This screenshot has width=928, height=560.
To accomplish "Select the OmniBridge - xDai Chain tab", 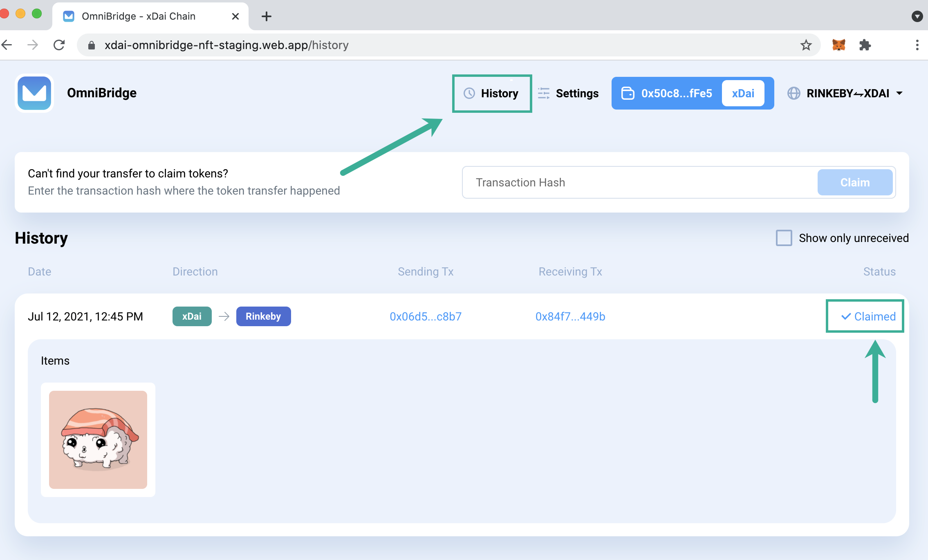I will (x=150, y=16).
